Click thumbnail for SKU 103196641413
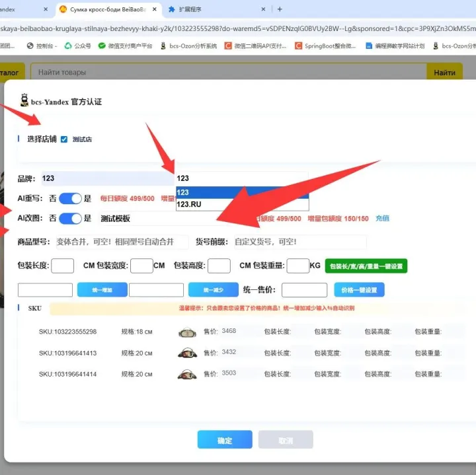The image size is (476, 475). (187, 353)
